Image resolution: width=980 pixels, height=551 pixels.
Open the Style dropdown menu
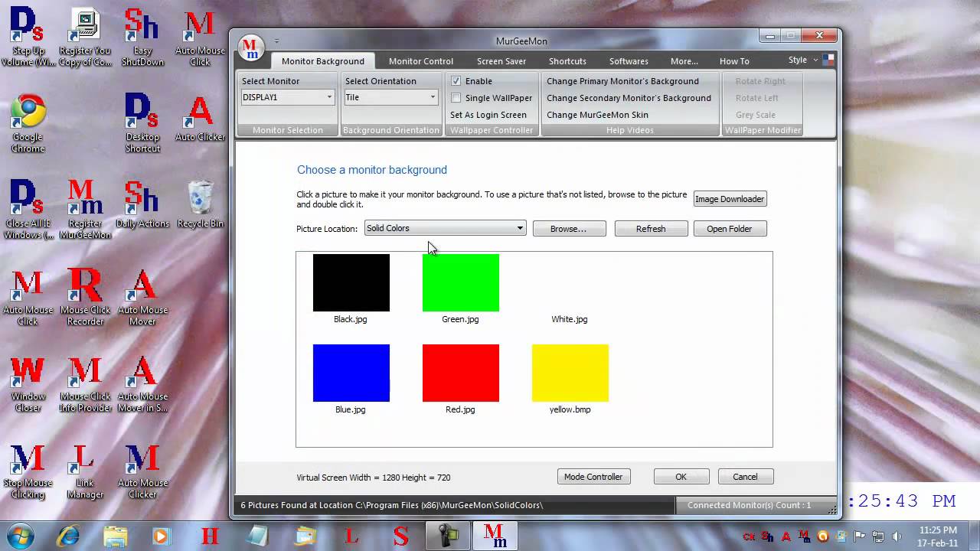click(x=802, y=60)
